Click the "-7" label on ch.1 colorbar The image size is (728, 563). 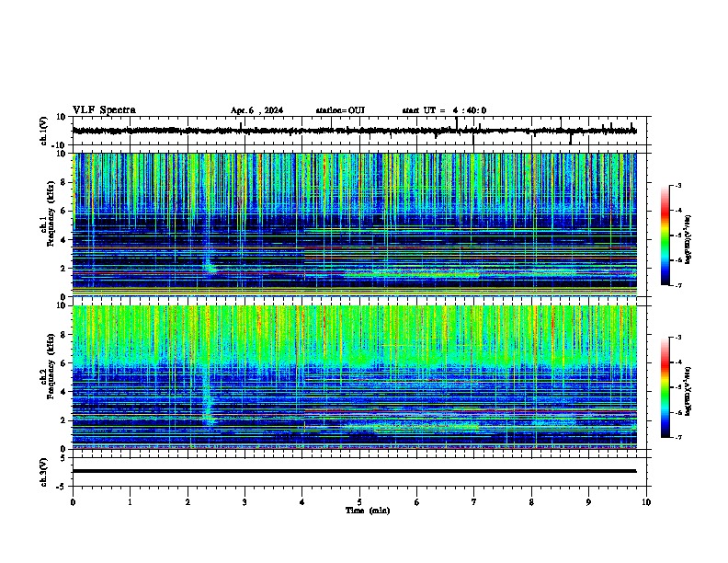tap(677, 285)
